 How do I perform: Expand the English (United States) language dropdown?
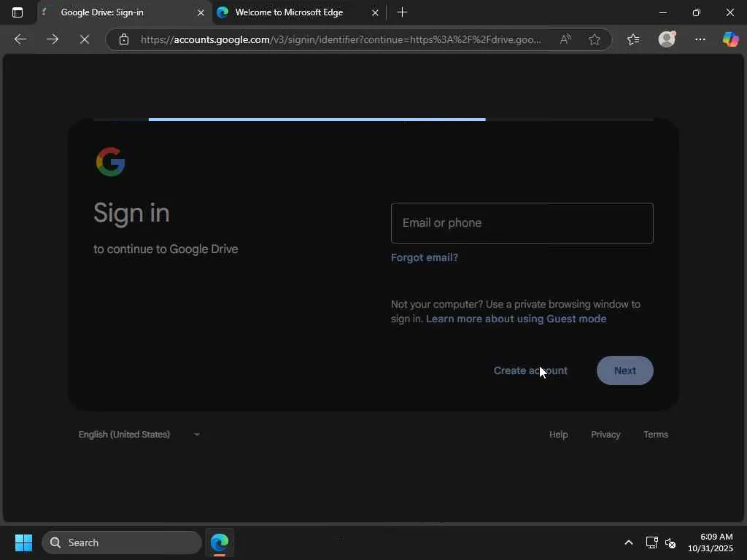pos(139,435)
